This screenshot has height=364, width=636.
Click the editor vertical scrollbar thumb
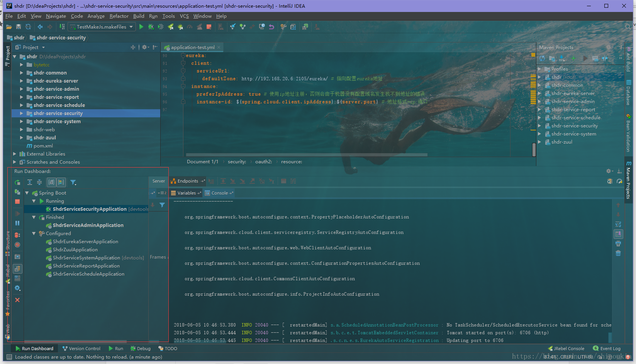[x=534, y=149]
